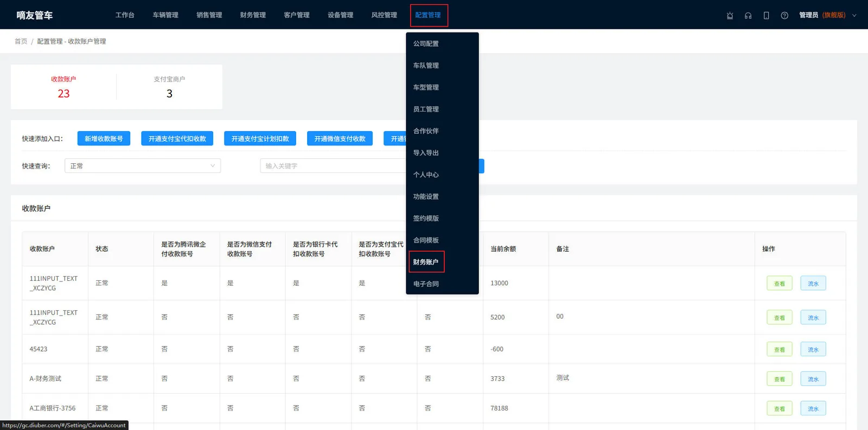Open the 销售管理 top menu
868x430 pixels.
click(x=209, y=15)
